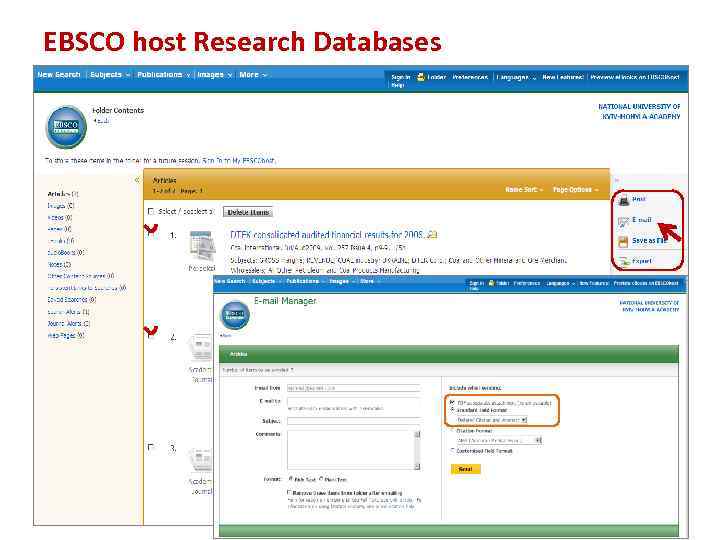Open the Citation Format style select box
Image resolution: width=720 pixels, height=540 pixels.
point(499,440)
